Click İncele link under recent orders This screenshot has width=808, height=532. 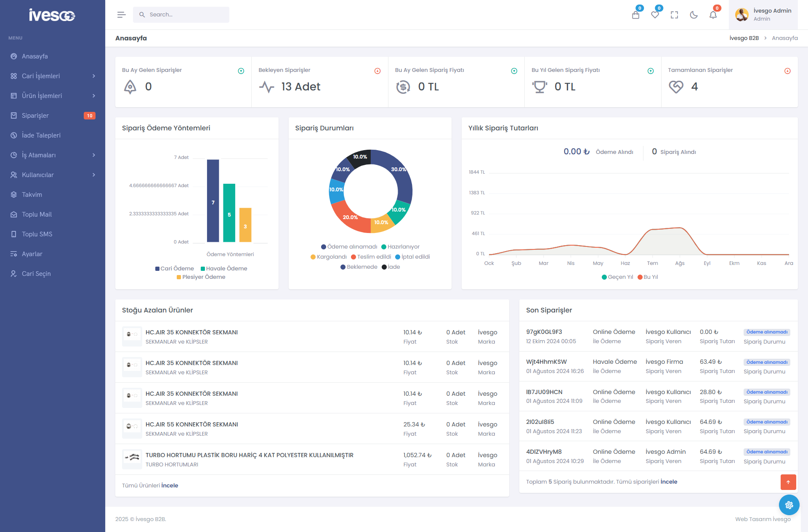669,482
